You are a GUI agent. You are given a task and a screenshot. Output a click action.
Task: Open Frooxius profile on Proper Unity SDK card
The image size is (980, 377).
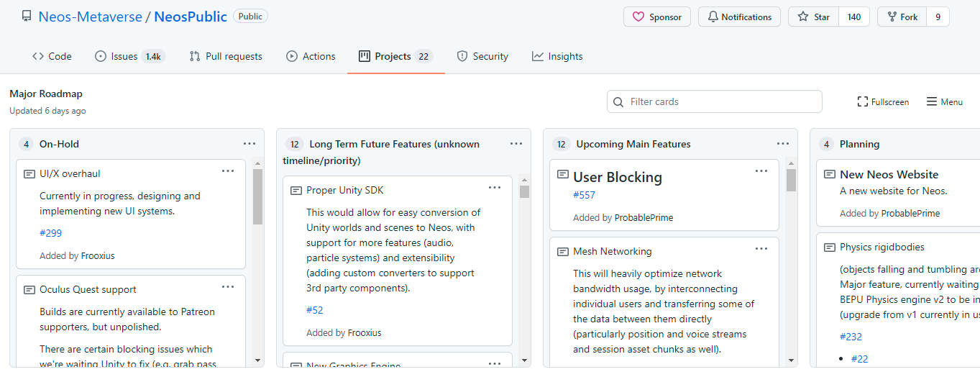pyautogui.click(x=365, y=332)
